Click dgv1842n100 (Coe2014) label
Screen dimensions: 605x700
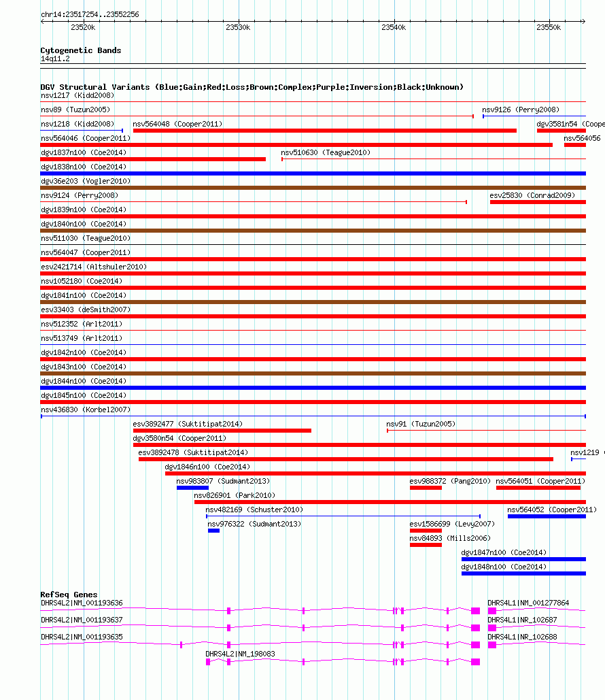[84, 352]
